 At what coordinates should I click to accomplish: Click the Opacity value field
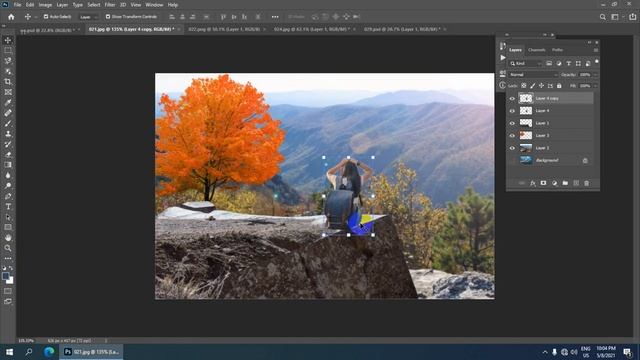point(585,75)
